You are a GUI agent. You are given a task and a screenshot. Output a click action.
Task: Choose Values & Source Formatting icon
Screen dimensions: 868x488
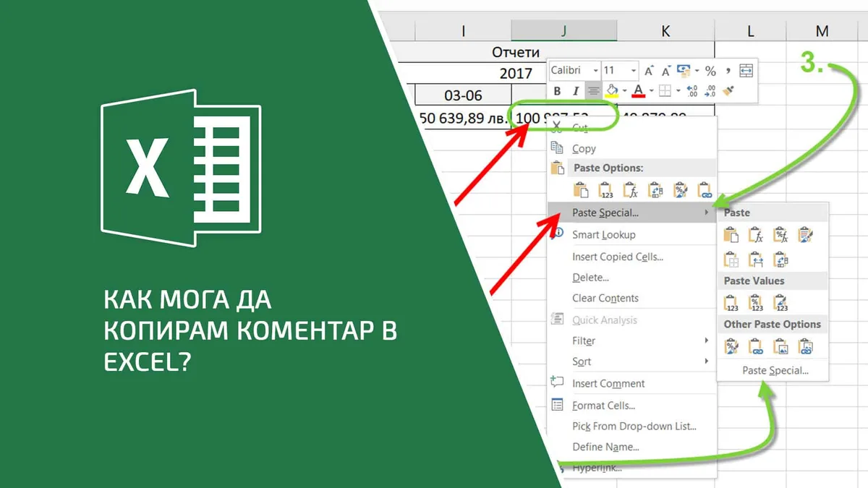click(780, 303)
